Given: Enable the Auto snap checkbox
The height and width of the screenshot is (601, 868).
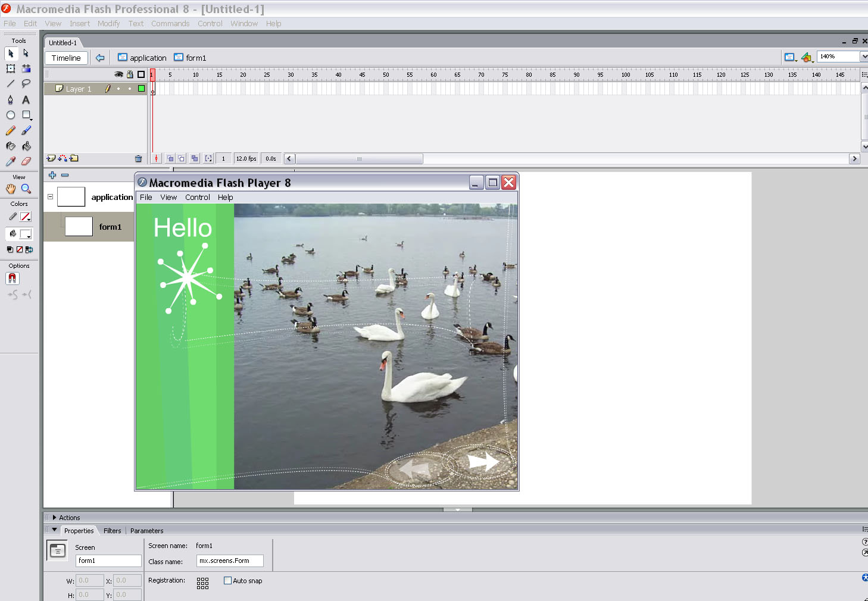Looking at the screenshot, I should pos(227,581).
